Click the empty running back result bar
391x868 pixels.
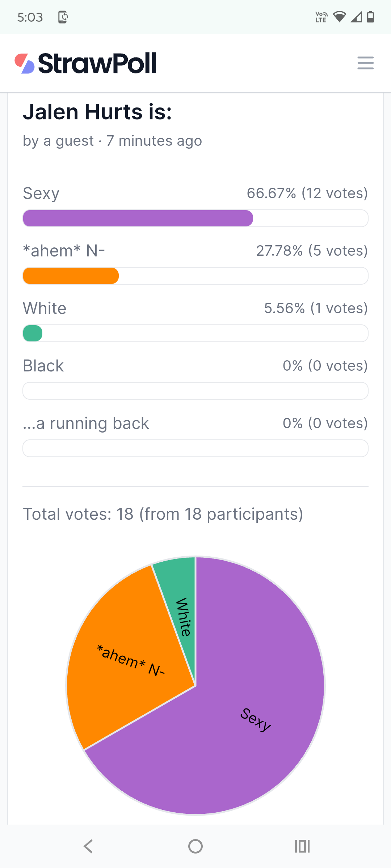[195, 448]
